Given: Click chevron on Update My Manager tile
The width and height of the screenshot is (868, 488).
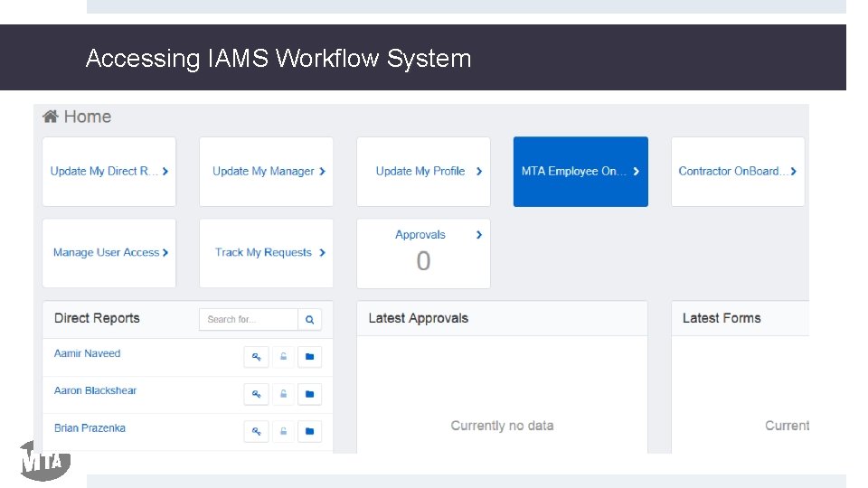Looking at the screenshot, I should coord(322,172).
